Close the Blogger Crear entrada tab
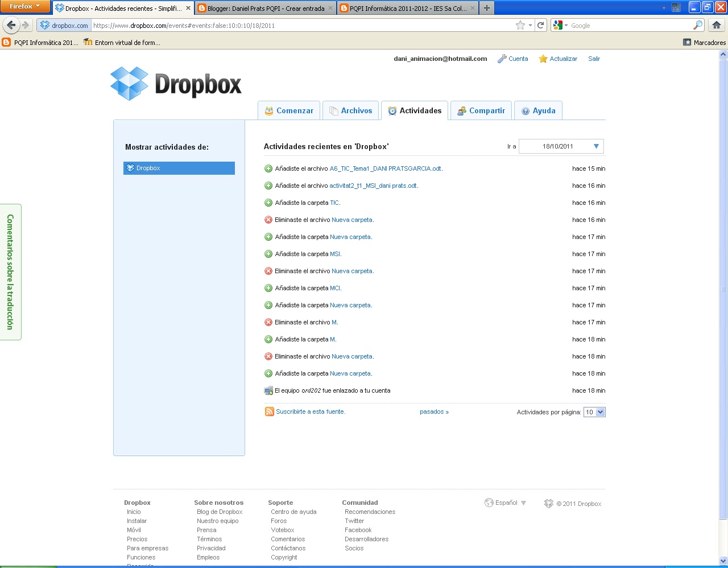Viewport: 728px width, 568px height. pyautogui.click(x=331, y=8)
